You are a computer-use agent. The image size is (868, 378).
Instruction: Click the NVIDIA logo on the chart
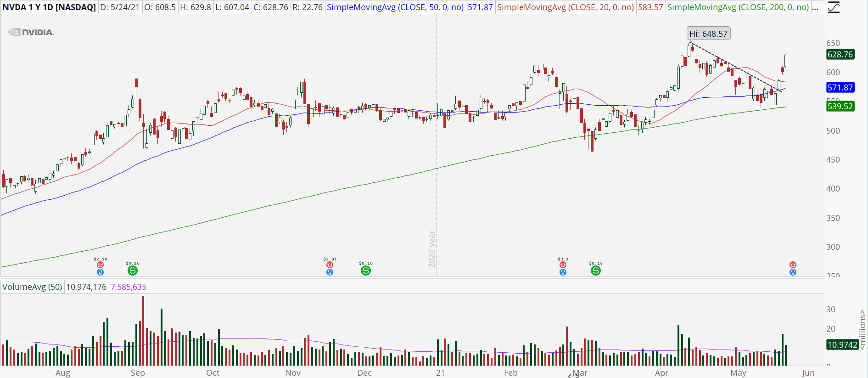coord(31,32)
